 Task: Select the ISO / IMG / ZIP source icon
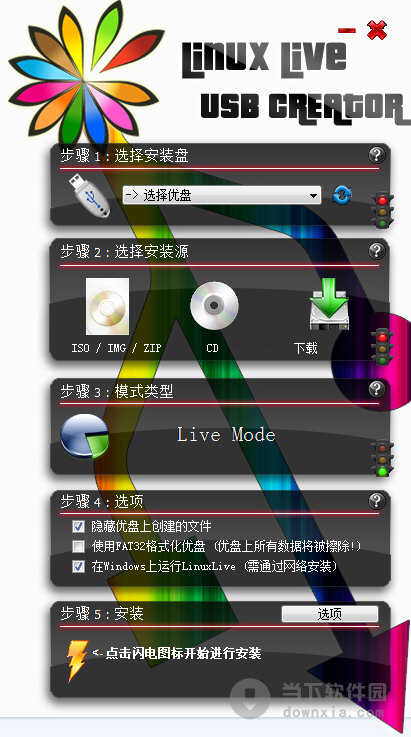point(108,306)
